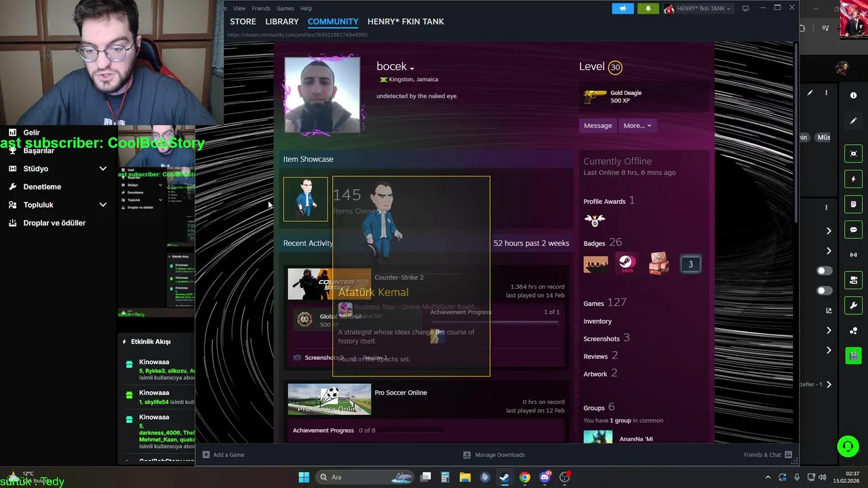This screenshot has height=488, width=868.
Task: Click the Steam announcements megaphone icon
Action: click(623, 8)
